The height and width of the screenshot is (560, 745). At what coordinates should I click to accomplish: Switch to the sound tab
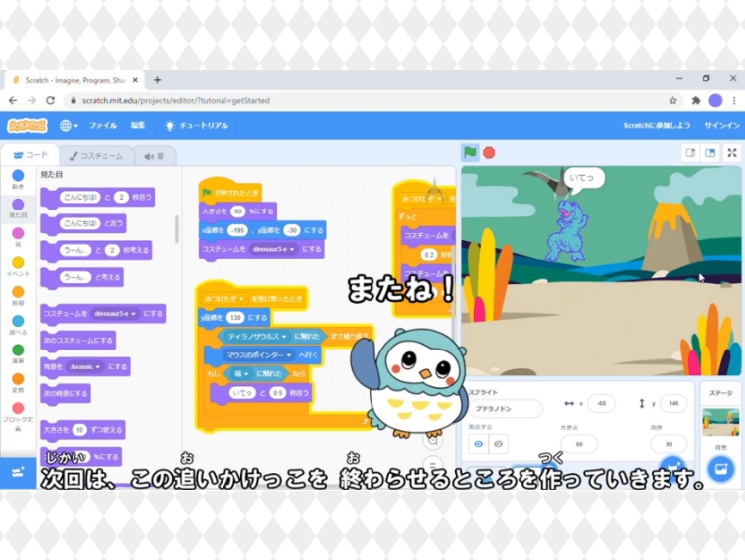coord(155,156)
